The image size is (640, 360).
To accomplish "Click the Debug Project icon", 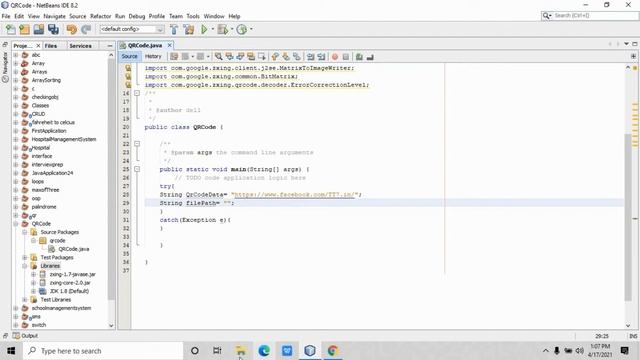I will tap(223, 29).
